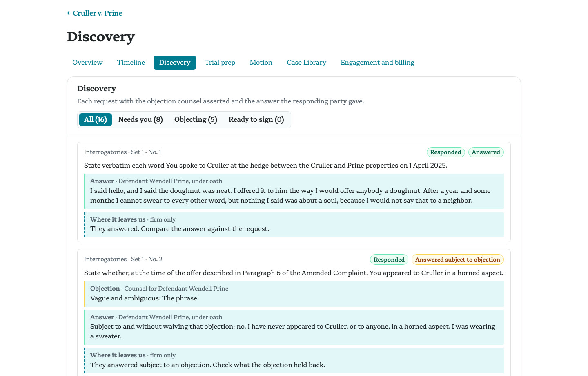Click the note 'They answered. Compare the answer'

point(180,229)
